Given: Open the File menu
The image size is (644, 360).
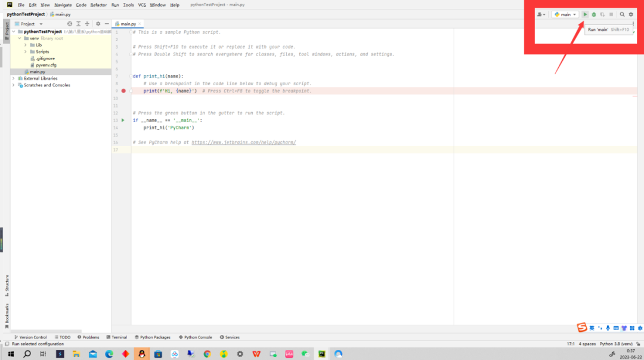Looking at the screenshot, I should pos(21,5).
